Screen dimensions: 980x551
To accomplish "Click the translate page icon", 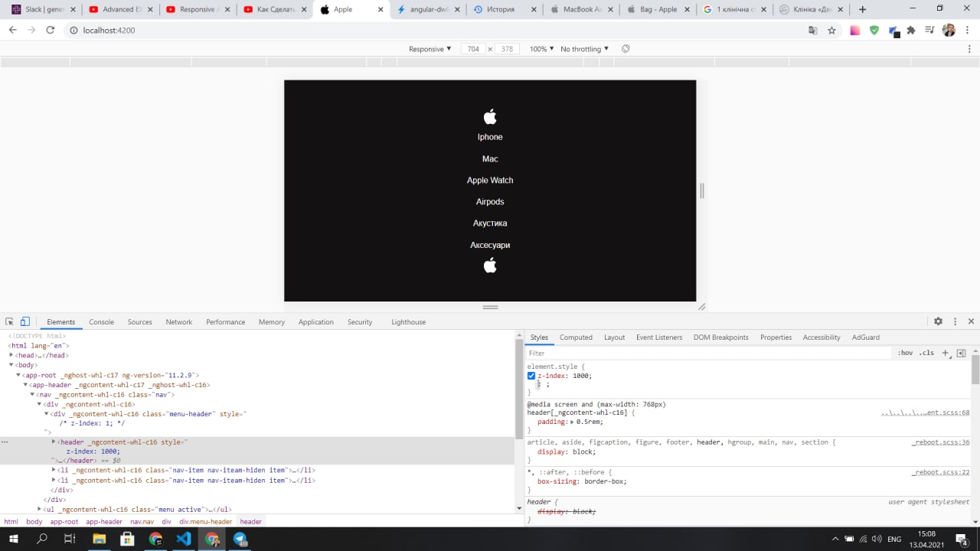I will 813,31.
